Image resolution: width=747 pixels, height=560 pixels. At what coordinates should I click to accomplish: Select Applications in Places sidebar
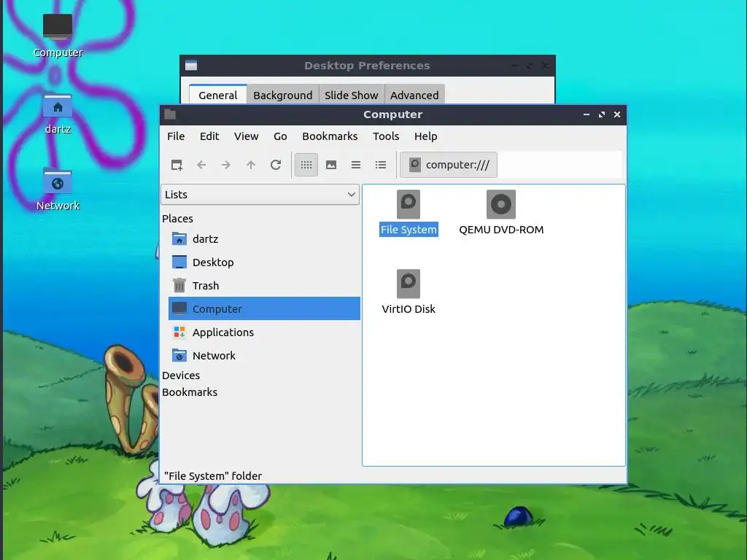pyautogui.click(x=264, y=332)
